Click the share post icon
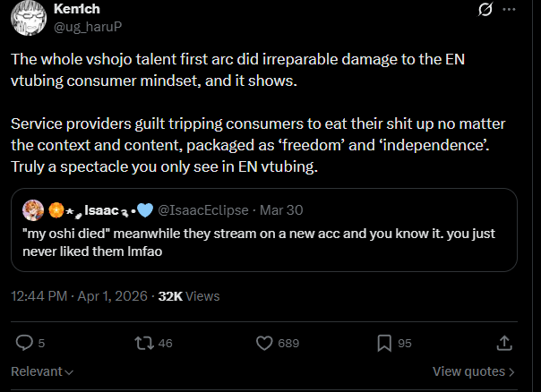The height and width of the screenshot is (392, 541). pos(503,342)
